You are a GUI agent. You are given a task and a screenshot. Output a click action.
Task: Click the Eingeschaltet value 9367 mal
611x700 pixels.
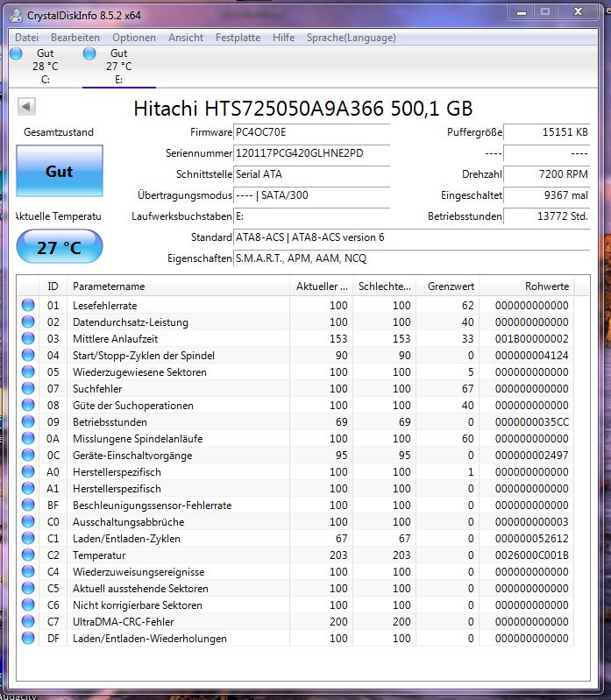tap(546, 195)
